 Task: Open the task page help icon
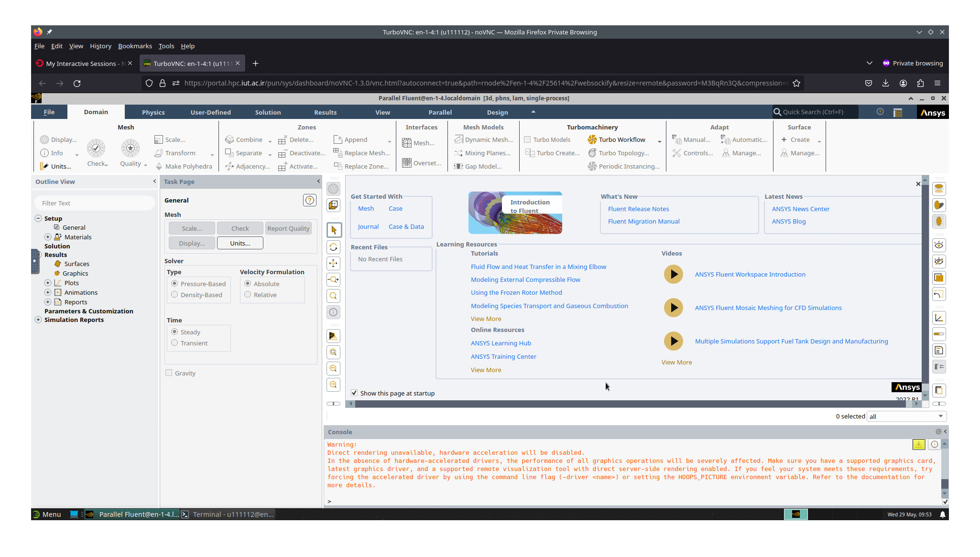pyautogui.click(x=310, y=200)
